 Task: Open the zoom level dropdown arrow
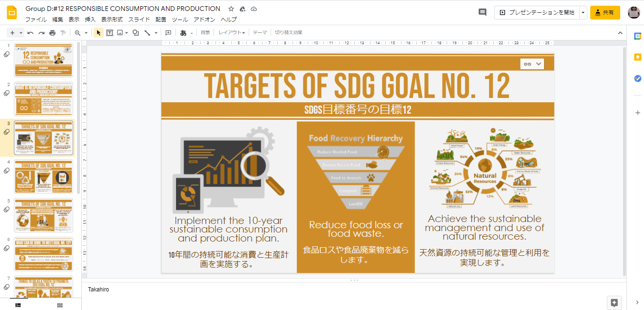click(x=86, y=33)
